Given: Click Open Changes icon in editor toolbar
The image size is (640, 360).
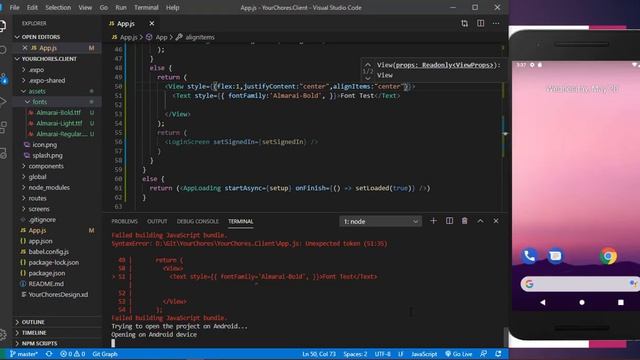Looking at the screenshot, I should pos(464,23).
